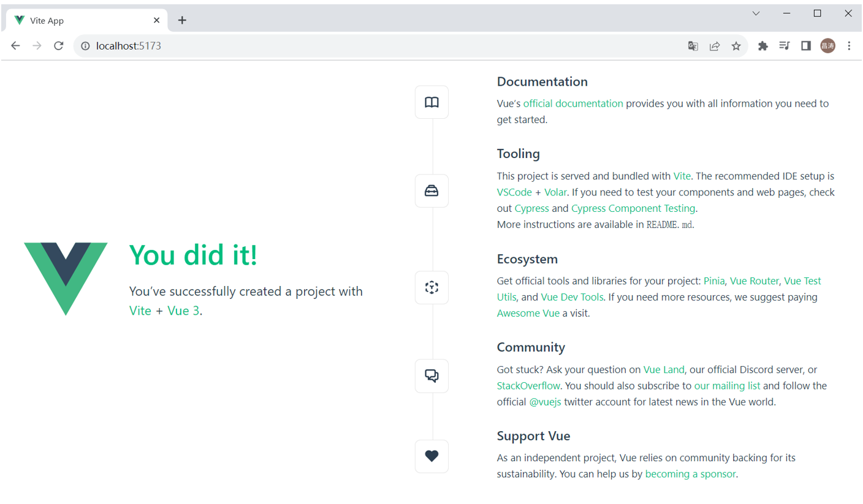Click the Ecosystem heading
Screen dimensions: 863x504
coord(527,258)
